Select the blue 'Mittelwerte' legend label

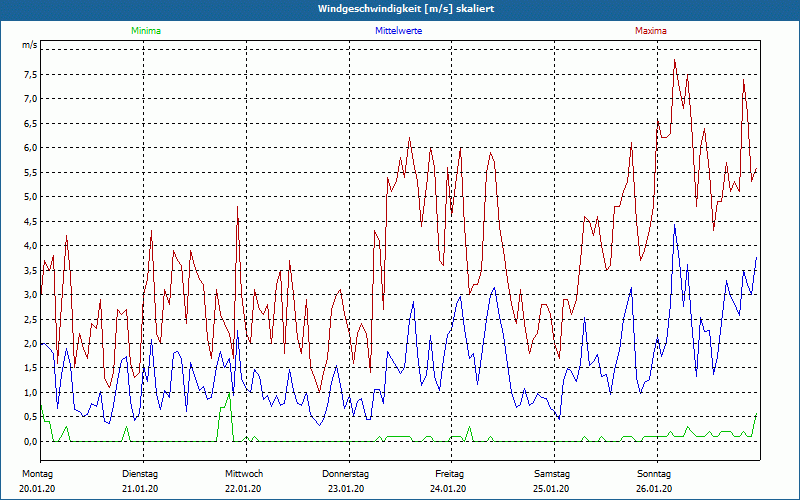coord(398,31)
